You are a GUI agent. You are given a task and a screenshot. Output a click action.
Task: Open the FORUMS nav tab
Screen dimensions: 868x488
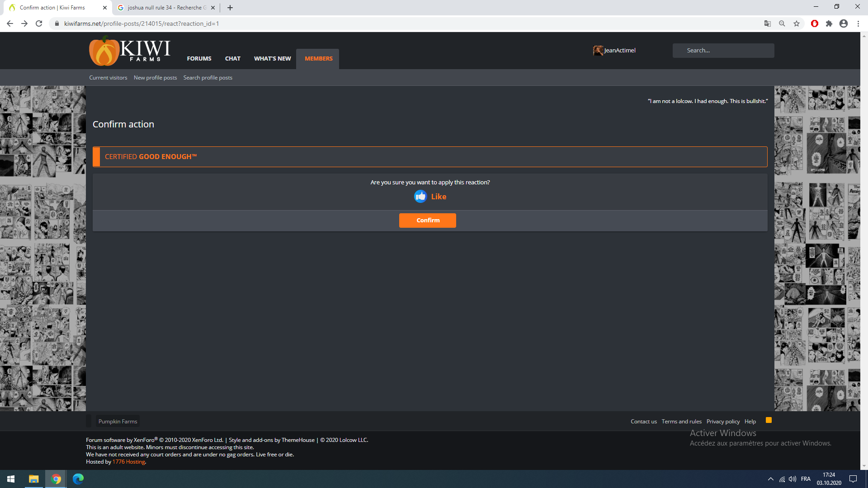(x=199, y=59)
